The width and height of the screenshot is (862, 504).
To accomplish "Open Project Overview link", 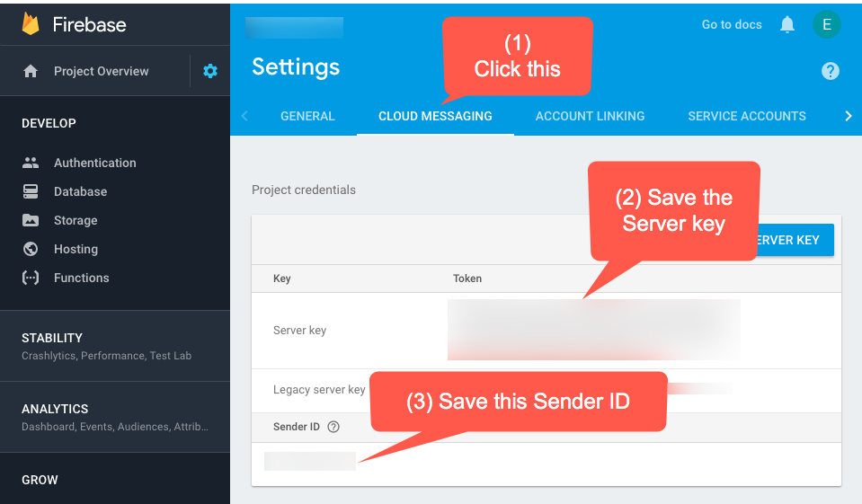I will click(102, 71).
